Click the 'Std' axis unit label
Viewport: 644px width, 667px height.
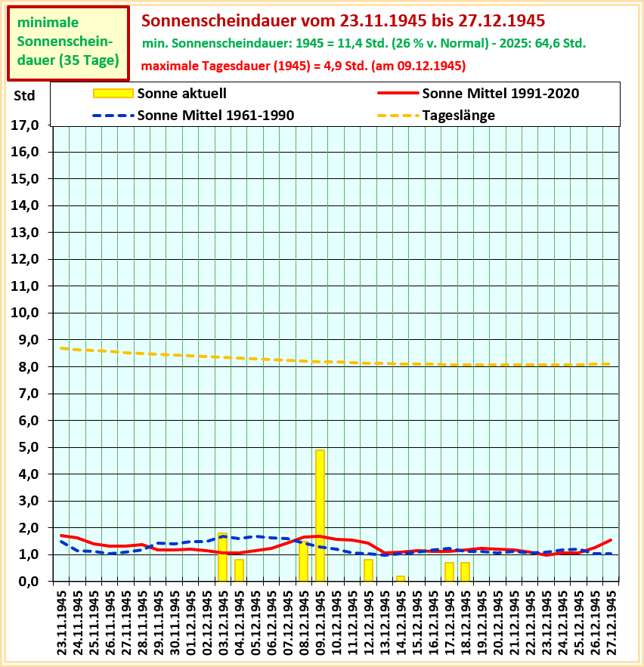[24, 95]
